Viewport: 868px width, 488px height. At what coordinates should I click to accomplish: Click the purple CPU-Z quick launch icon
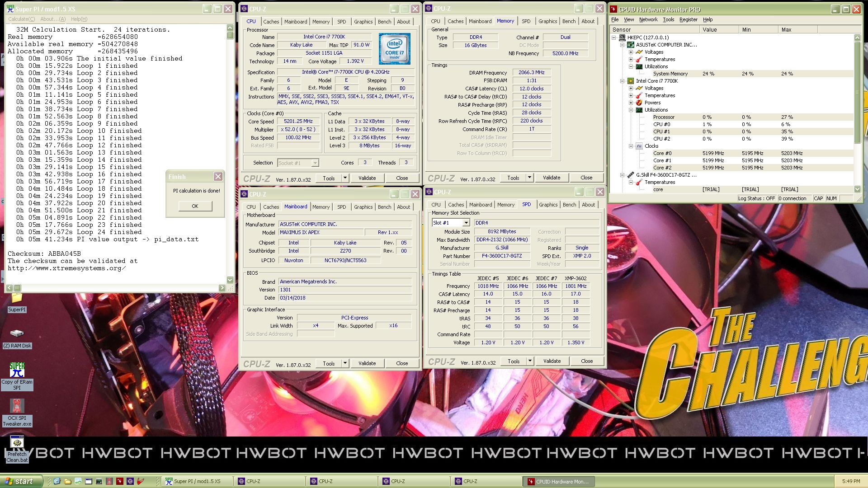tap(130, 481)
